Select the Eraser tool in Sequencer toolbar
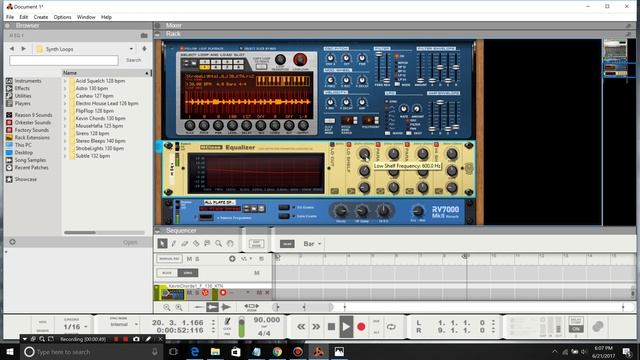 pos(184,244)
